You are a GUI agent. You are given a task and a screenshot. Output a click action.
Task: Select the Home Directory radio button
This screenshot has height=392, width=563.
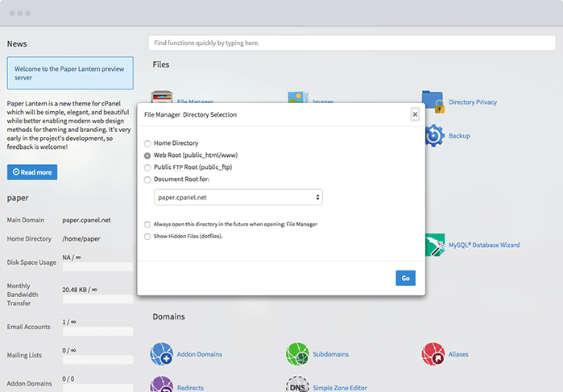(147, 143)
